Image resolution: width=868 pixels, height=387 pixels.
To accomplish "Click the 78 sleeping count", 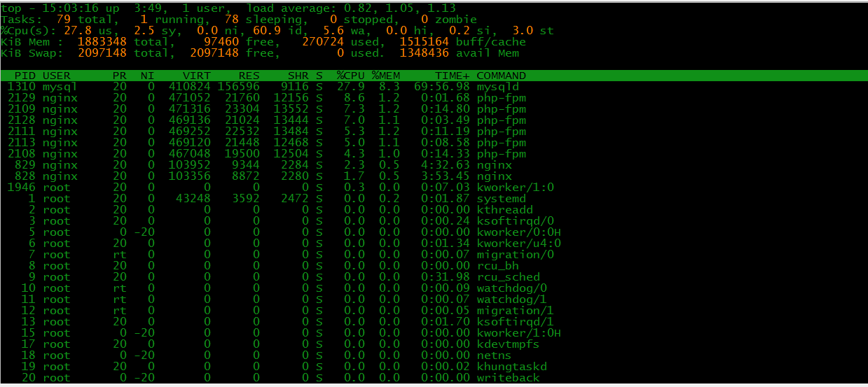I will [x=231, y=20].
